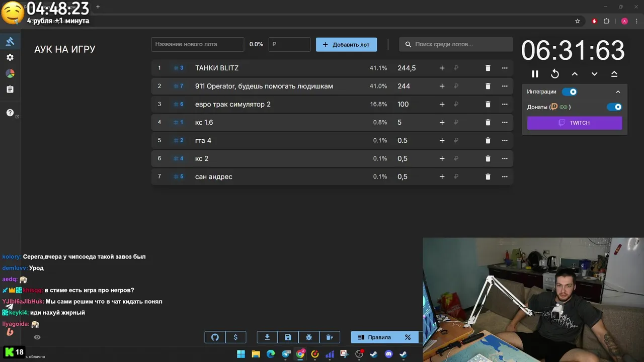This screenshot has height=362, width=644.
Task: Toggle the eye visibility icon below chat
Action: pos(37,337)
